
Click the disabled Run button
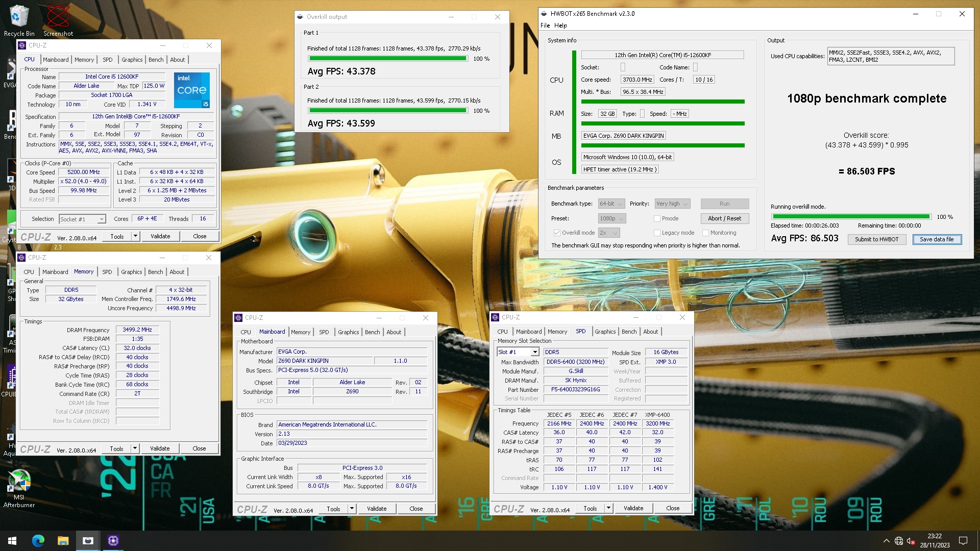click(x=725, y=204)
